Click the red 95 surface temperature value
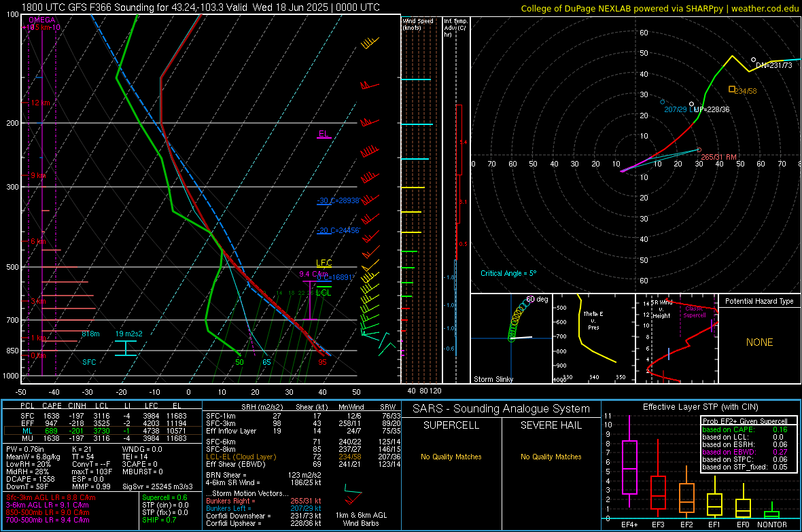The width and height of the screenshot is (802, 532). coord(322,362)
